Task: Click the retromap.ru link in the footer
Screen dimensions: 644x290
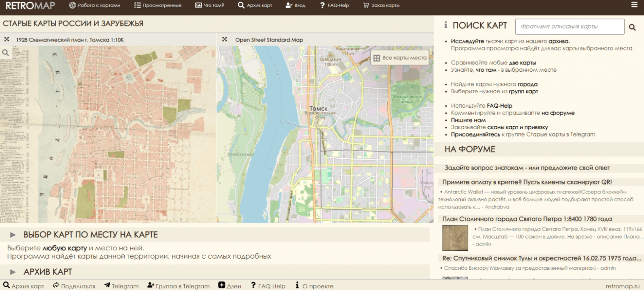Action: (x=623, y=286)
